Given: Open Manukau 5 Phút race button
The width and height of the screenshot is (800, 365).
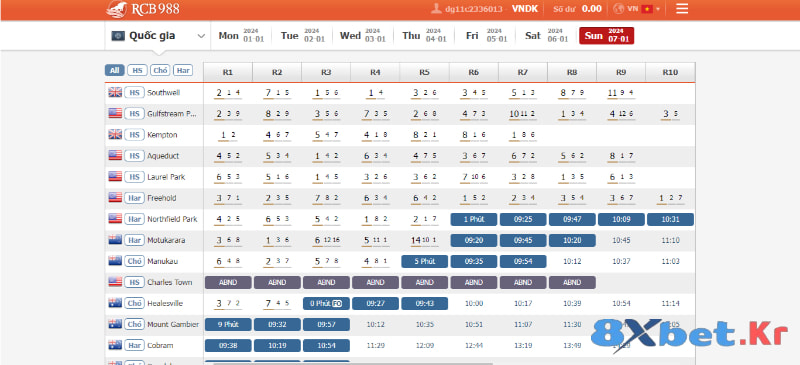Looking at the screenshot, I should [x=424, y=261].
